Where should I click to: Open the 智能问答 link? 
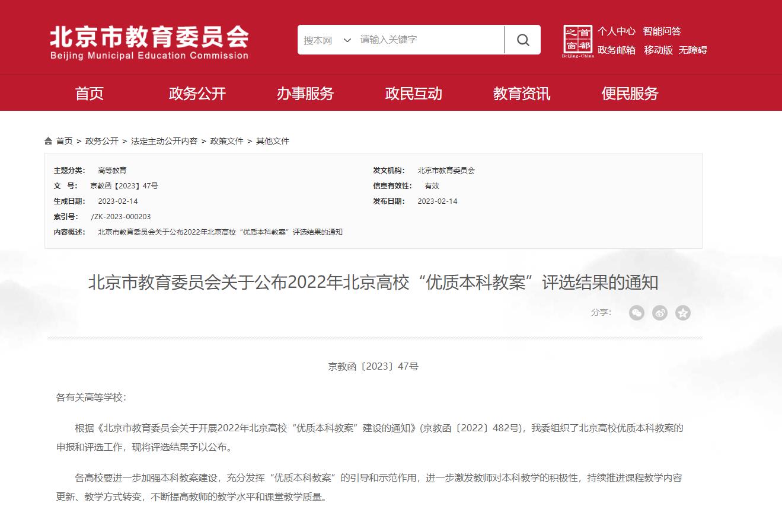tap(662, 31)
